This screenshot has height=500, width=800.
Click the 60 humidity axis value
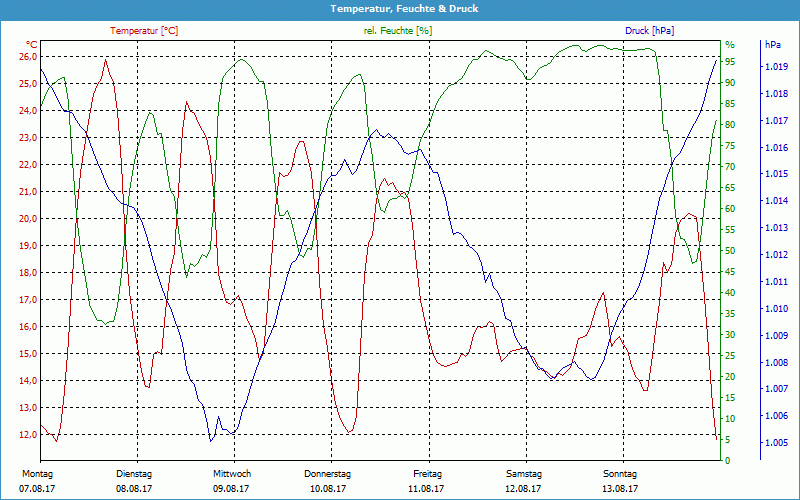(x=730, y=209)
